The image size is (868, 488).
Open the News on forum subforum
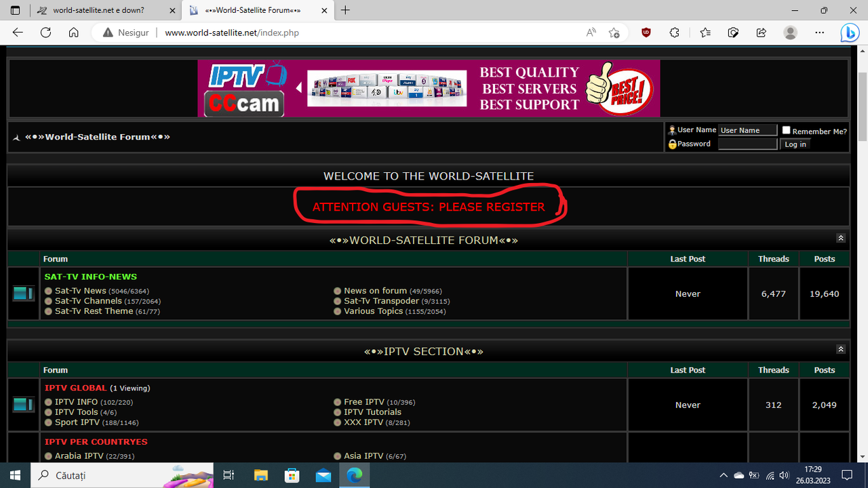coord(376,291)
